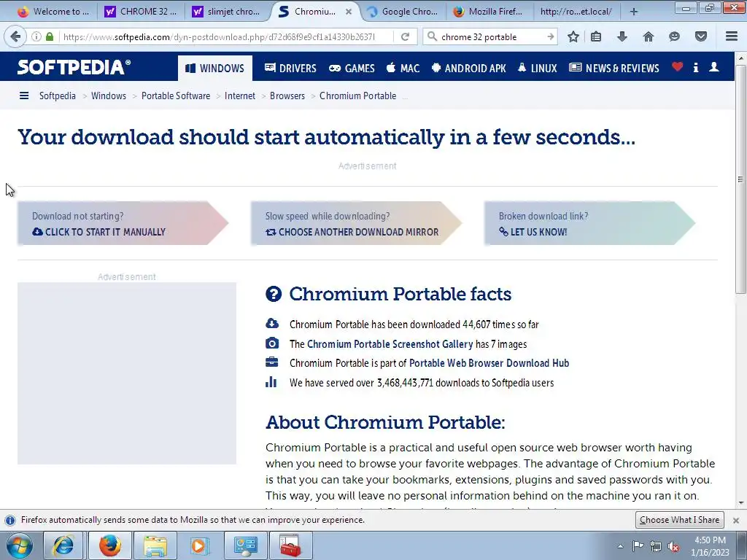Show hidden tray icons arrow

click(620, 546)
